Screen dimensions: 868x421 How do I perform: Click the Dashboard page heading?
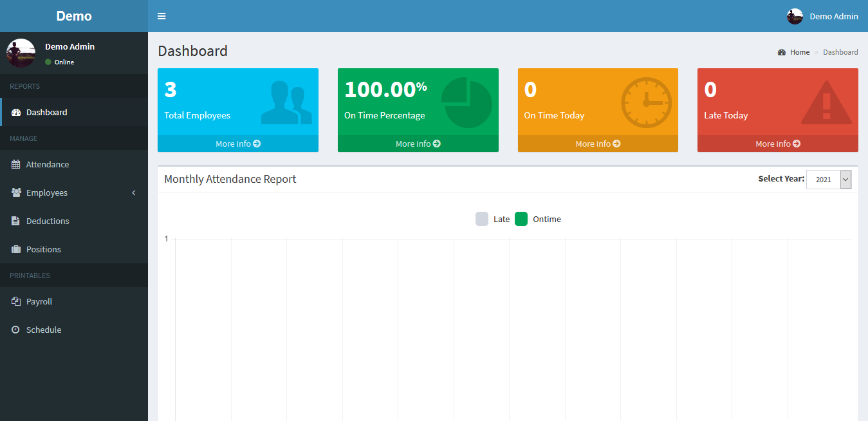click(193, 51)
